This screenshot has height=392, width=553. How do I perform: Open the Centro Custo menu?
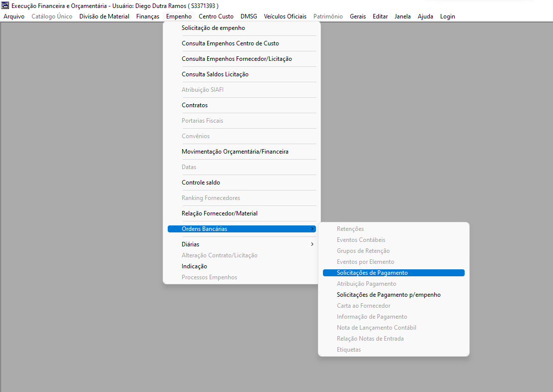[x=216, y=16]
